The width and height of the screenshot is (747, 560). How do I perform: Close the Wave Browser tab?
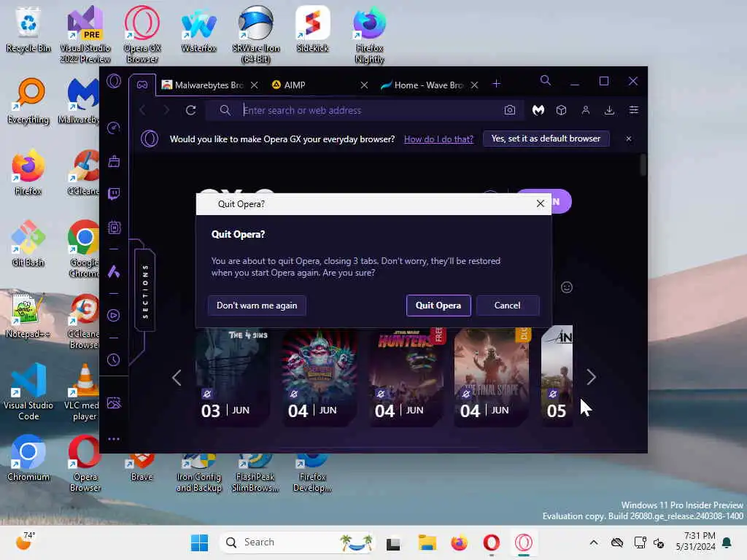point(474,85)
